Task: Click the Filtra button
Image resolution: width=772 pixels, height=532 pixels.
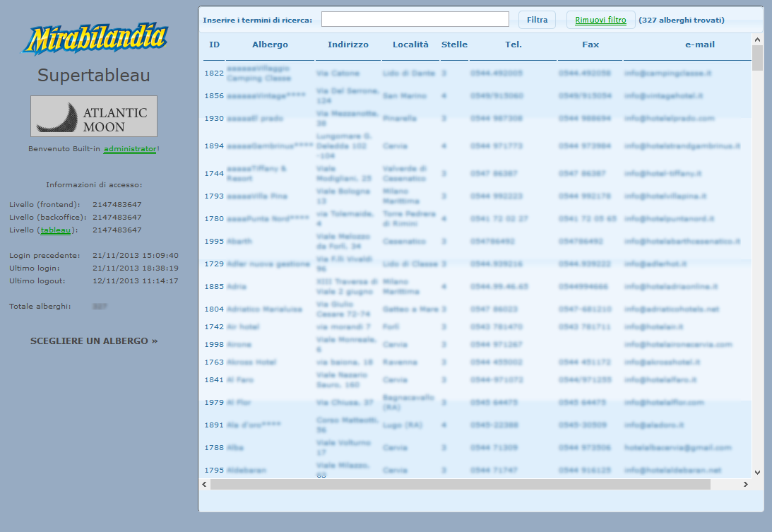Action: pos(537,20)
